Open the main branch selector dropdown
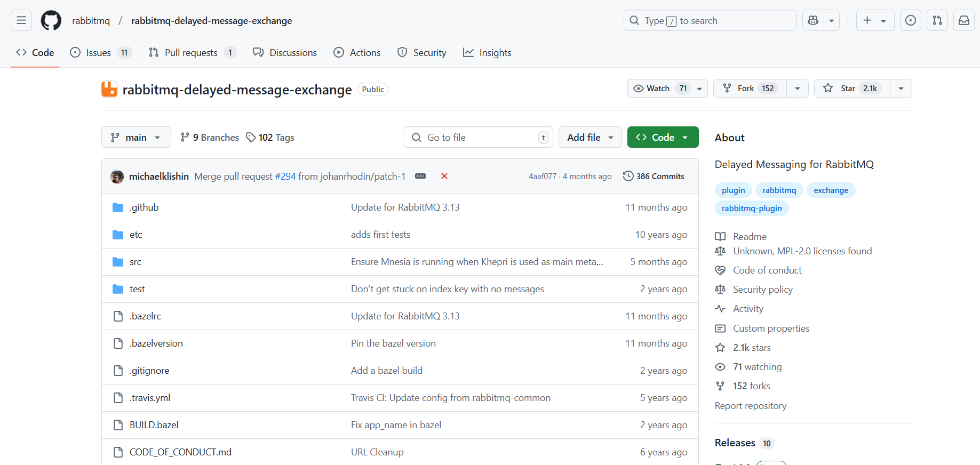This screenshot has height=465, width=980. coord(136,138)
